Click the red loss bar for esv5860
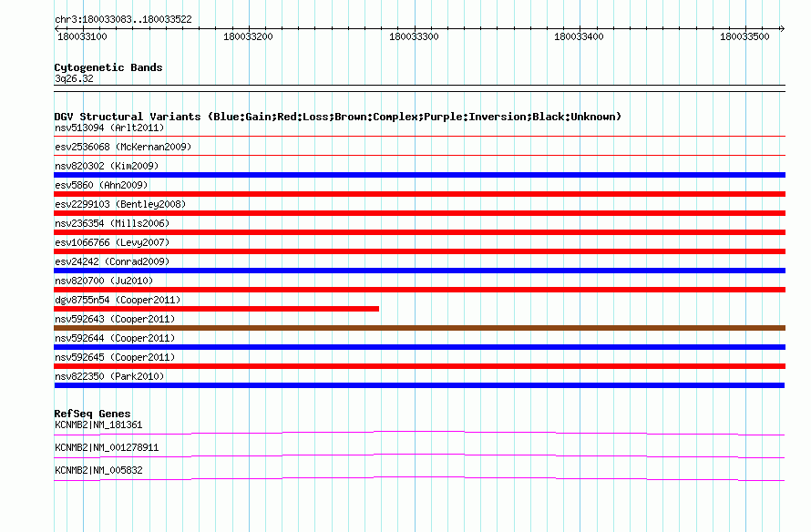Screen dimensions: 811x532 [x=419, y=194]
